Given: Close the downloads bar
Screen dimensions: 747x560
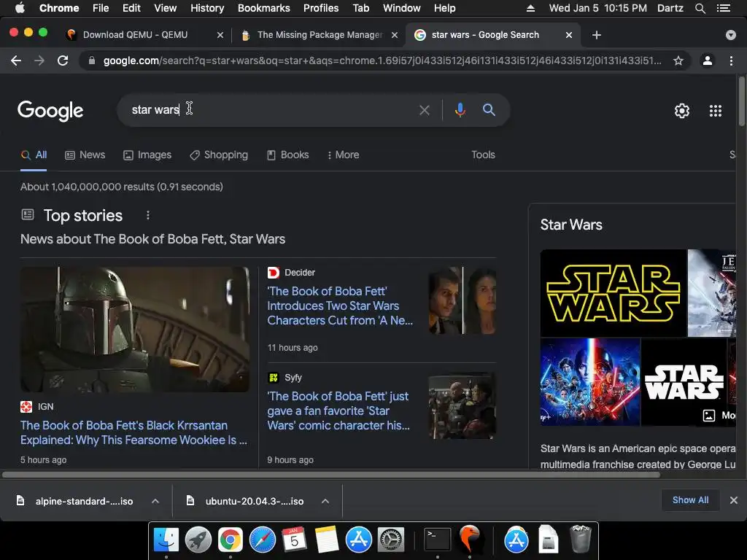Looking at the screenshot, I should tap(734, 500).
